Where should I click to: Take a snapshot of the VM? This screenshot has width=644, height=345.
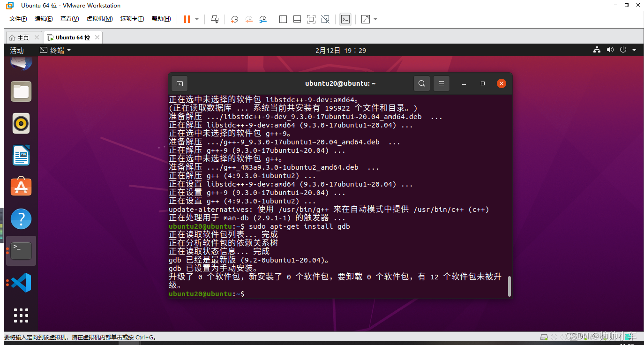pos(235,19)
